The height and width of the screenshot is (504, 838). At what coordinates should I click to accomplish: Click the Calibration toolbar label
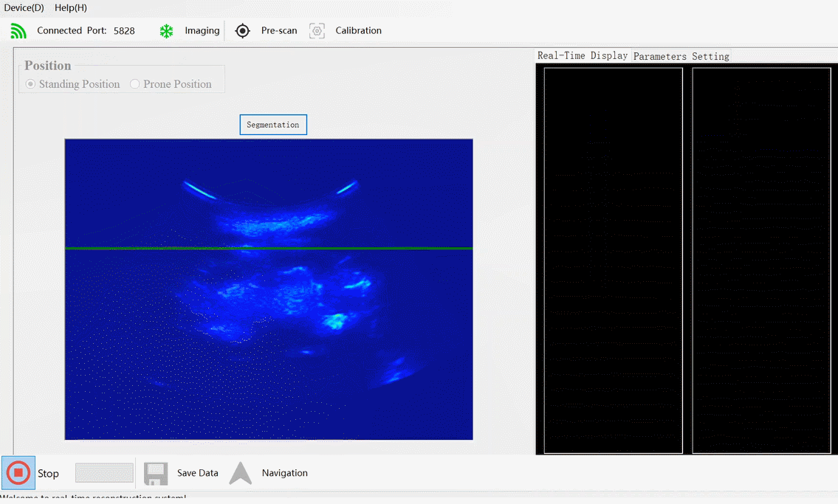359,30
